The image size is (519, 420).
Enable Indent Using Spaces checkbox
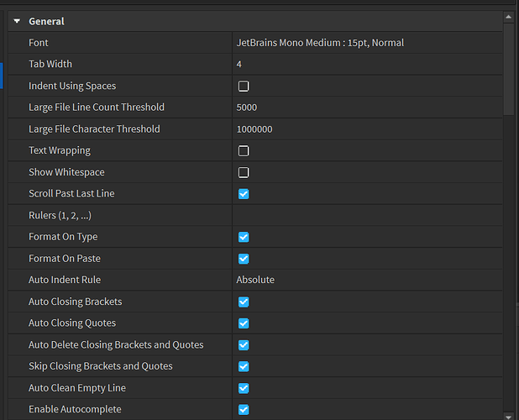pyautogui.click(x=244, y=86)
